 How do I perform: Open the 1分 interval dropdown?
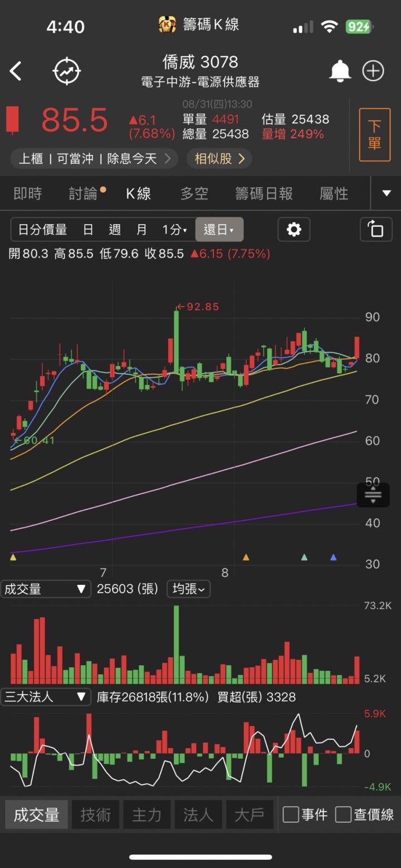coord(174,230)
